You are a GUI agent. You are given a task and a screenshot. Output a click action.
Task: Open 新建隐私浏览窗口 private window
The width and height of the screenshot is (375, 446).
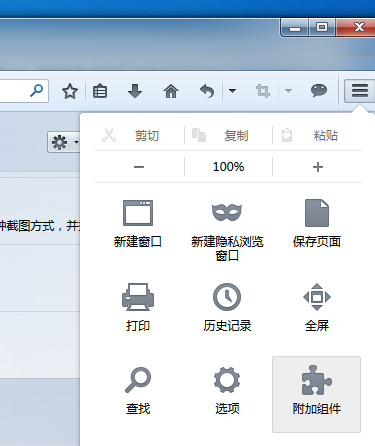coord(227,231)
